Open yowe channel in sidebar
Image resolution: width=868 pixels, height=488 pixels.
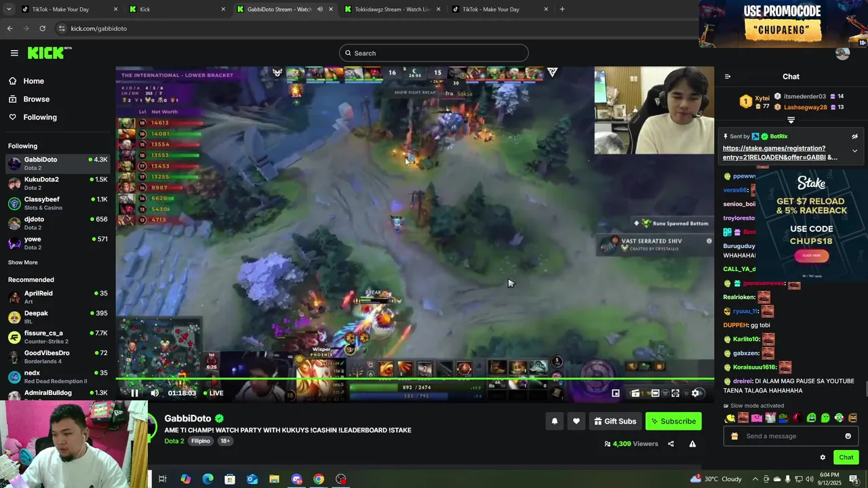coord(58,243)
